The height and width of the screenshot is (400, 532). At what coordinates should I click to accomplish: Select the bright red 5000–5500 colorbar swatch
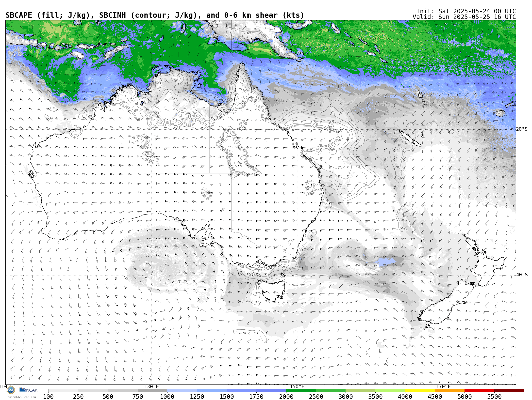click(x=479, y=390)
